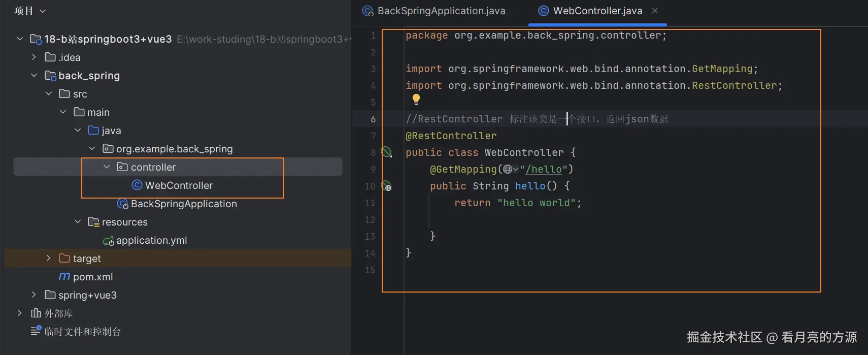This screenshot has height=355, width=868.
Task: Switch to the WebController.java tab
Action: (597, 11)
